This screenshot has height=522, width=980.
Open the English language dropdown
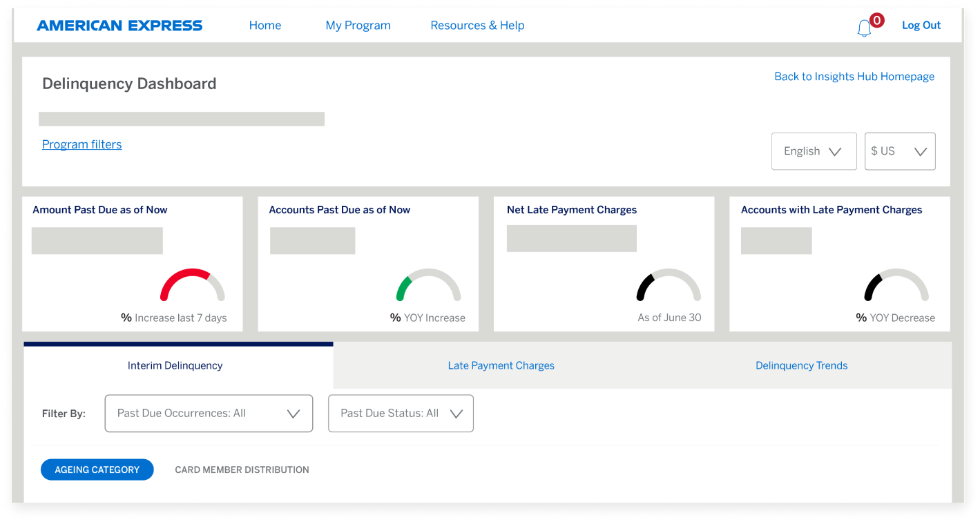click(814, 151)
